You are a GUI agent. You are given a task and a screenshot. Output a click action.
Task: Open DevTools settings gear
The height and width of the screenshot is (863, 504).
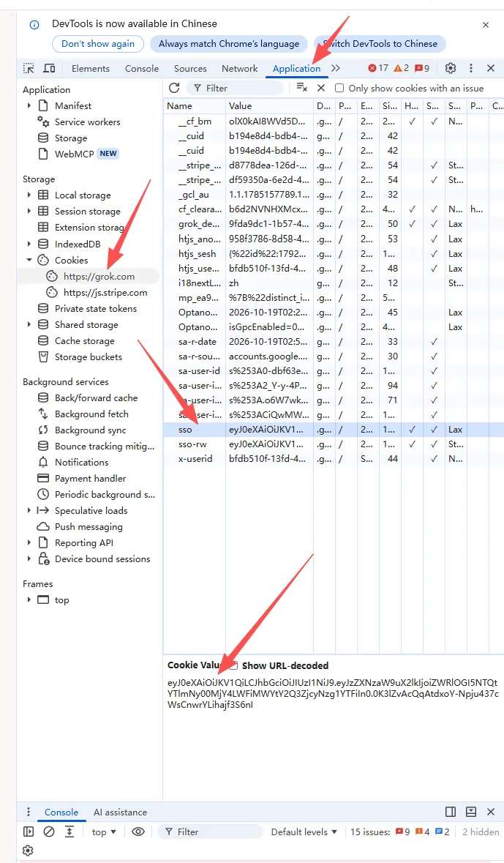point(451,68)
